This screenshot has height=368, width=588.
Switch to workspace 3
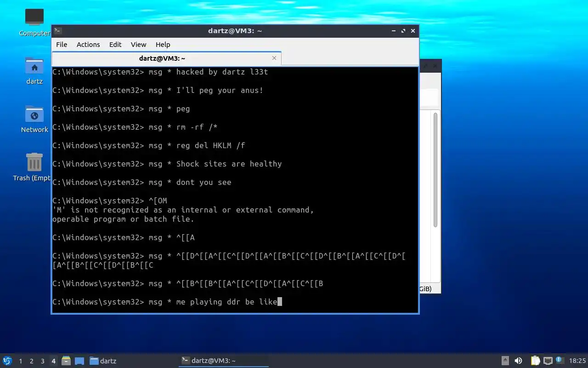point(42,361)
